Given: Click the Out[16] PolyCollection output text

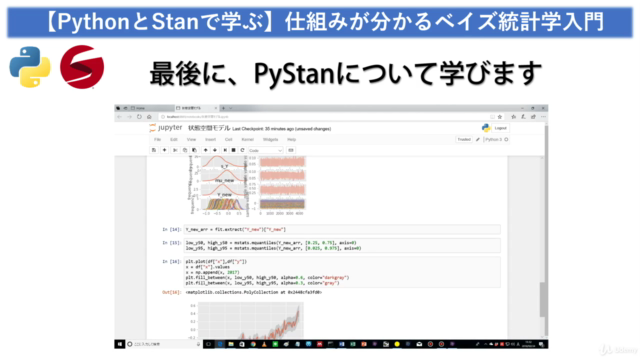Looking at the screenshot, I should coord(253,292).
